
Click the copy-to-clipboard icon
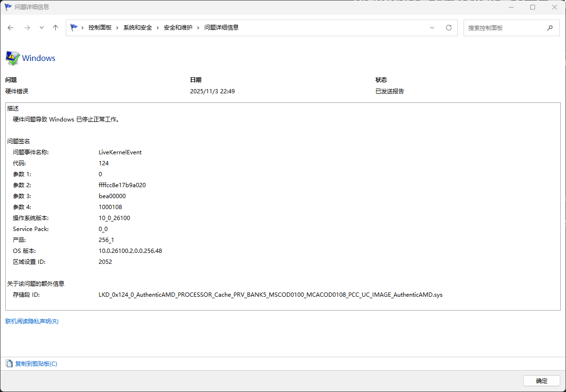[9, 363]
